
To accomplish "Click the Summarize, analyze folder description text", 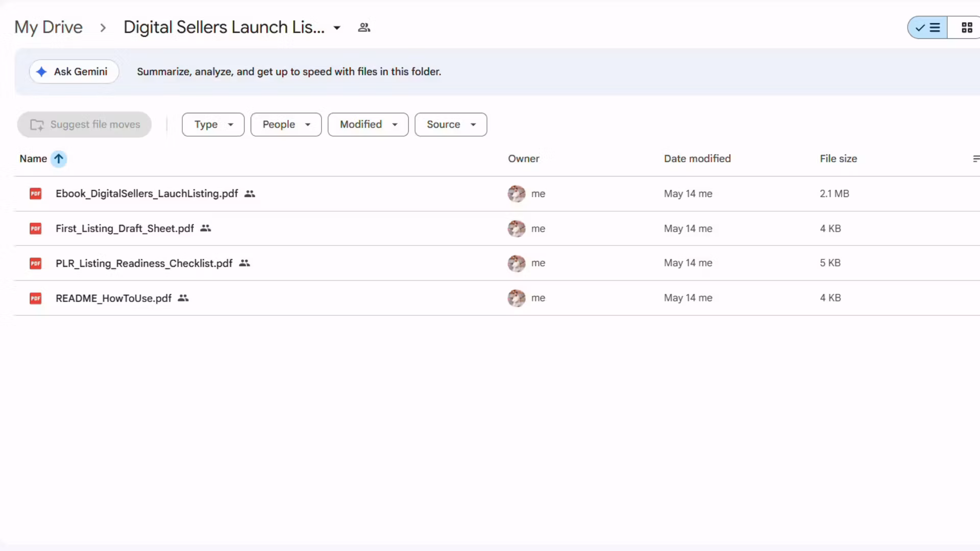I will pyautogui.click(x=289, y=72).
